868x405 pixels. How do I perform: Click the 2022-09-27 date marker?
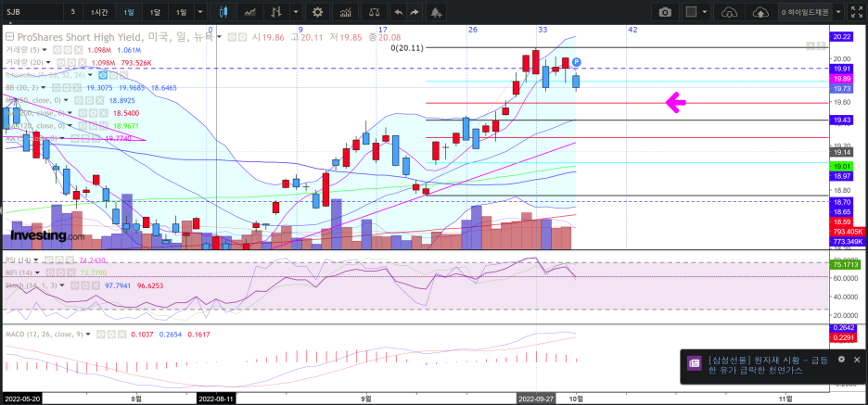tap(536, 398)
